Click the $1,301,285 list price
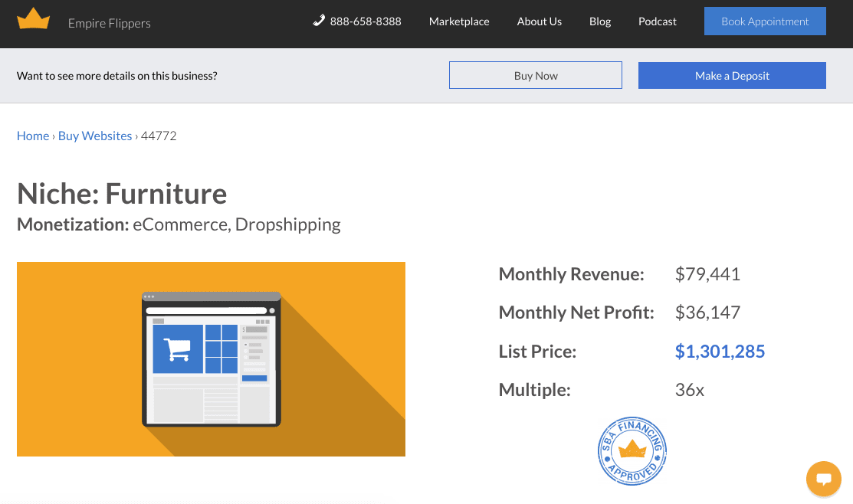The height and width of the screenshot is (504, 853). click(720, 351)
